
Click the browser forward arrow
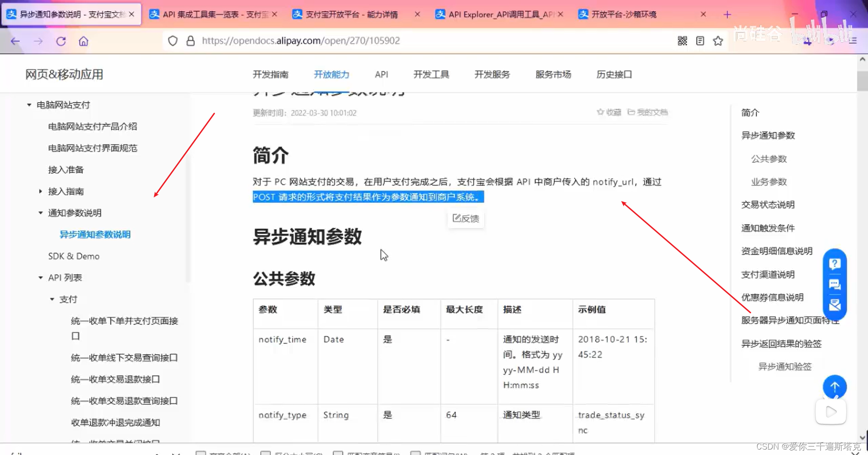click(38, 41)
